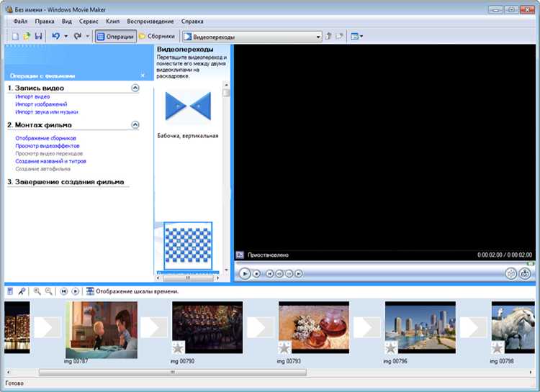Open the Клип menu
This screenshot has width=540, height=392.
tap(112, 22)
